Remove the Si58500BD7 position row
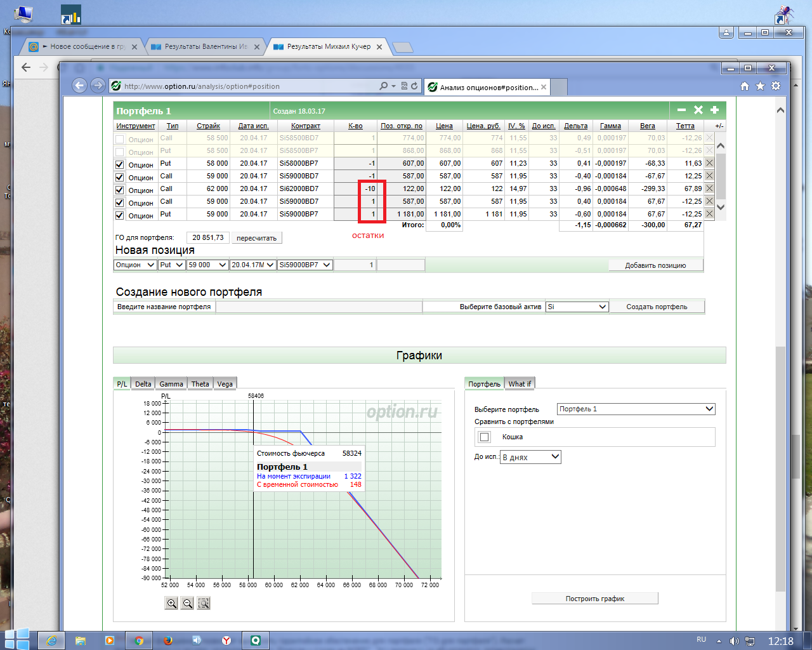This screenshot has width=812, height=650. (x=709, y=138)
